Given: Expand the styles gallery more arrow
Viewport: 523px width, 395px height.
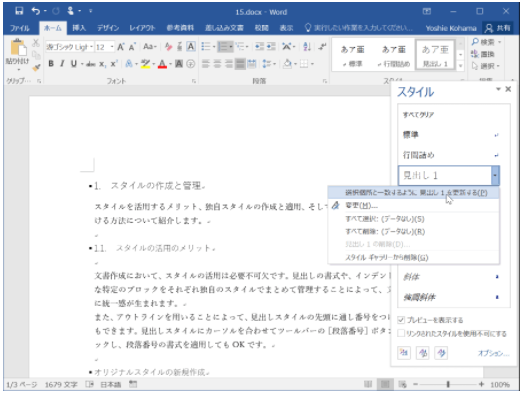Looking at the screenshot, I should coord(461,66).
